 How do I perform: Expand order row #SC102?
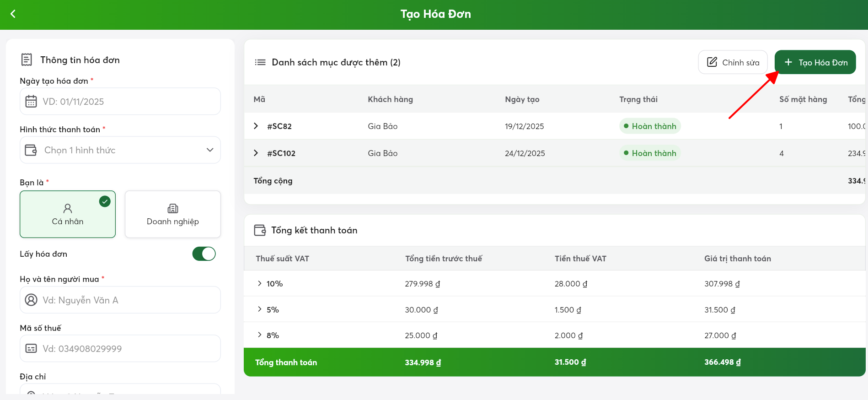click(x=256, y=153)
